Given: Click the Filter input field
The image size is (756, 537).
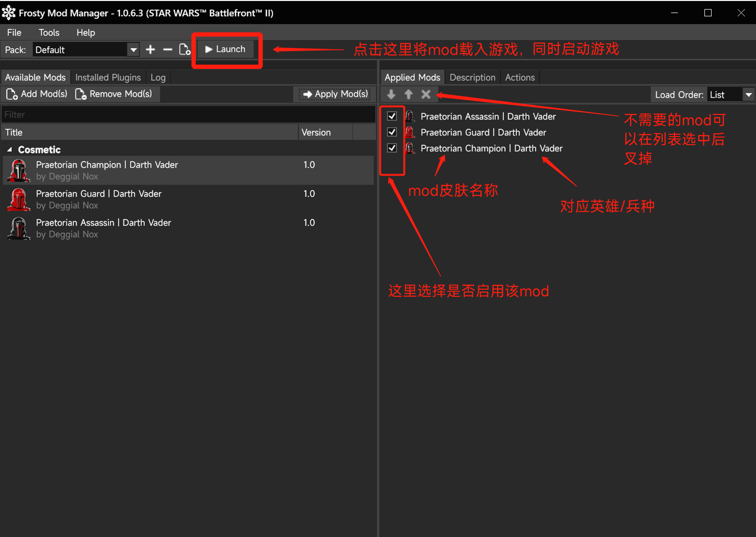Looking at the screenshot, I should 188,114.
